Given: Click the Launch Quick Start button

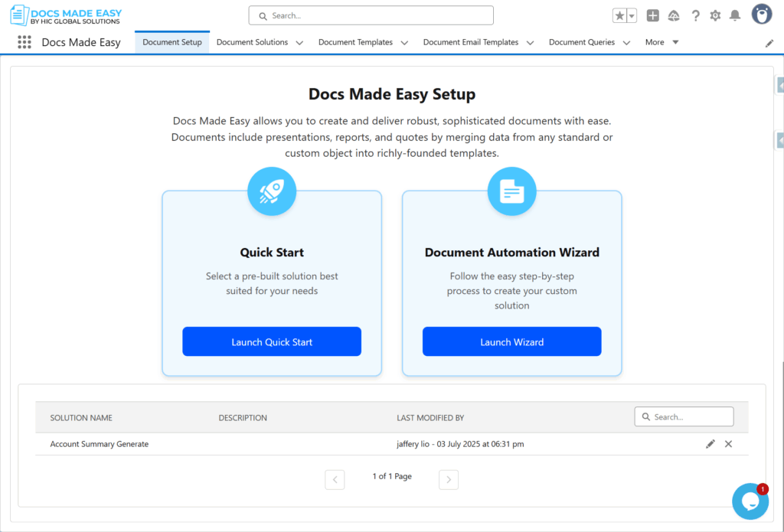Looking at the screenshot, I should (x=272, y=341).
